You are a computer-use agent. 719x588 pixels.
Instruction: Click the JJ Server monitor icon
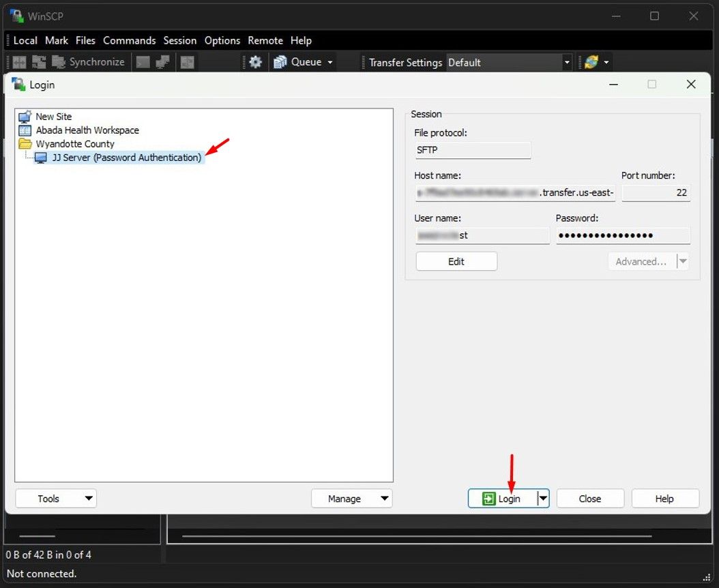pos(41,158)
